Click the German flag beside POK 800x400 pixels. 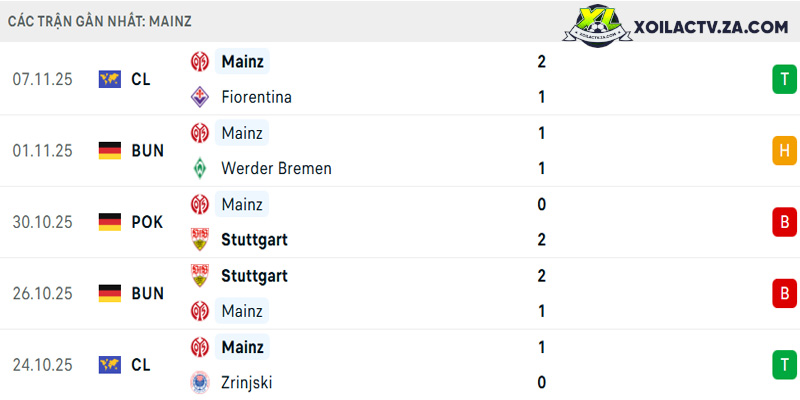(110, 222)
